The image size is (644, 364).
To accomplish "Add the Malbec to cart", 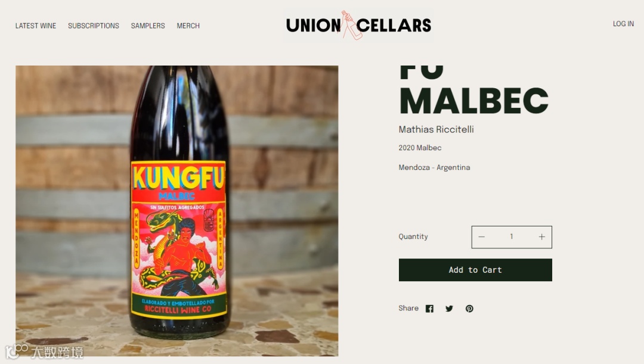I will pyautogui.click(x=475, y=270).
